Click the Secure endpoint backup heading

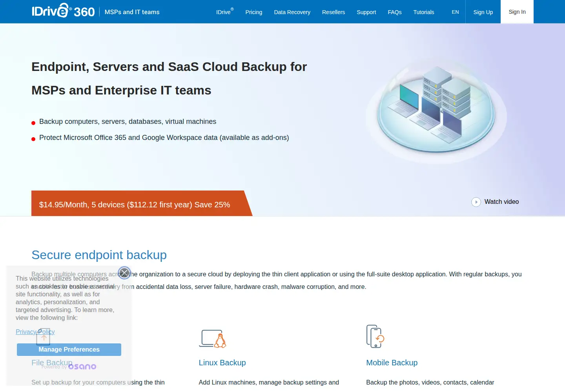99,255
